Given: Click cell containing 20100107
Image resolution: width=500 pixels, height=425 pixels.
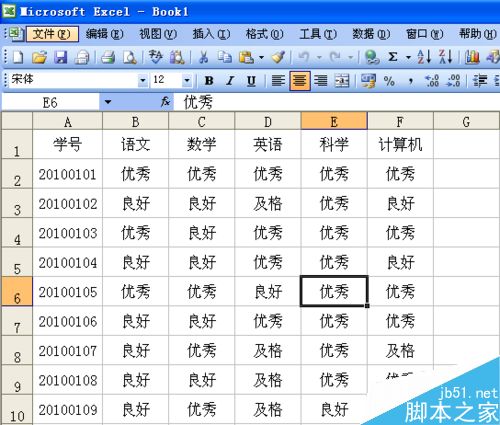Looking at the screenshot, I should pyautogui.click(x=67, y=350).
